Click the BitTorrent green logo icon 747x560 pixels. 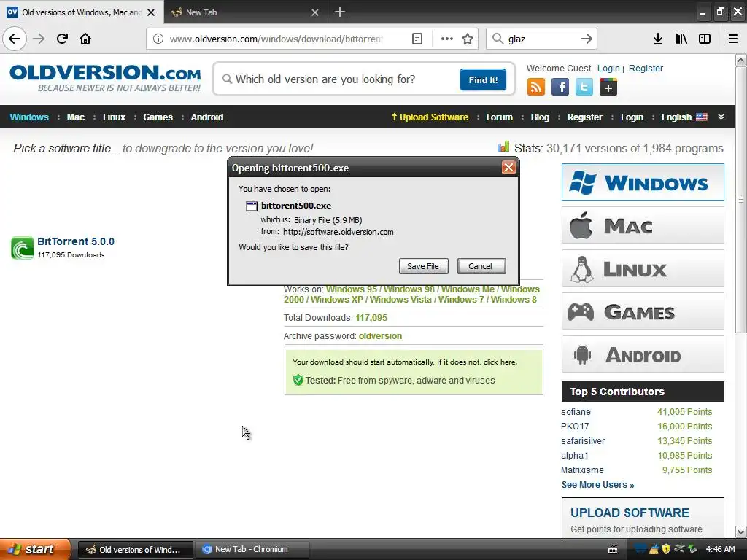coord(23,248)
